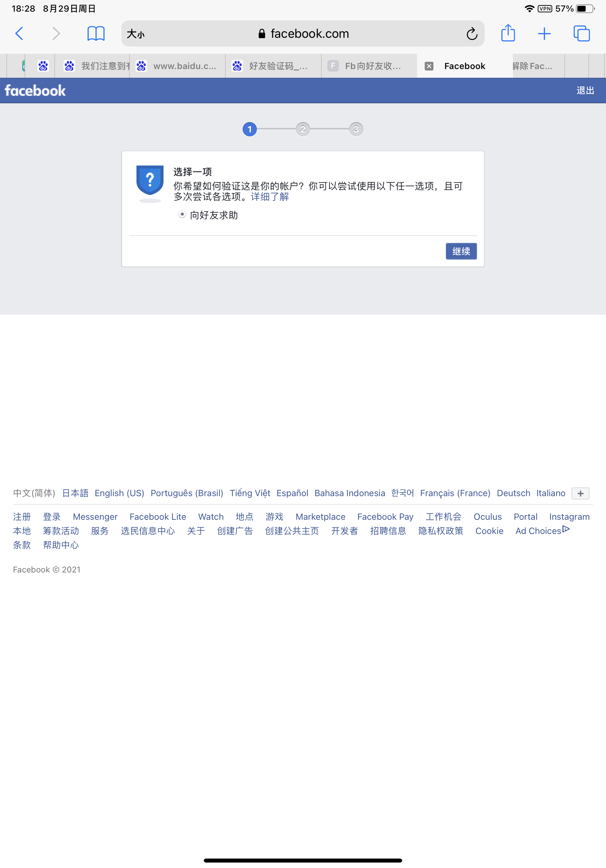Open the share sheet icon
This screenshot has width=606, height=868.
pos(508,33)
